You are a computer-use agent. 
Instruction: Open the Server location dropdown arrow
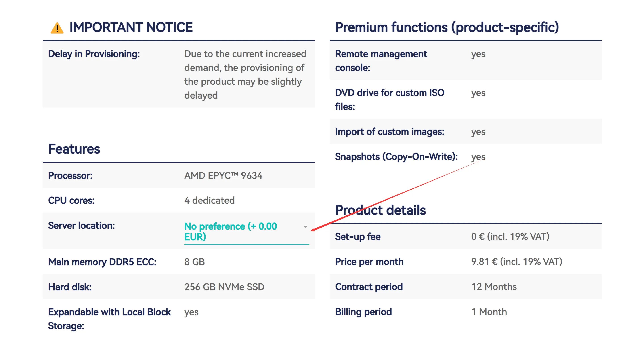305,227
